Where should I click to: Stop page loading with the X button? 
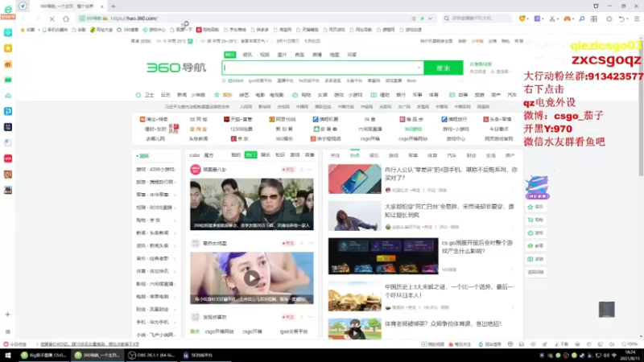point(52,19)
